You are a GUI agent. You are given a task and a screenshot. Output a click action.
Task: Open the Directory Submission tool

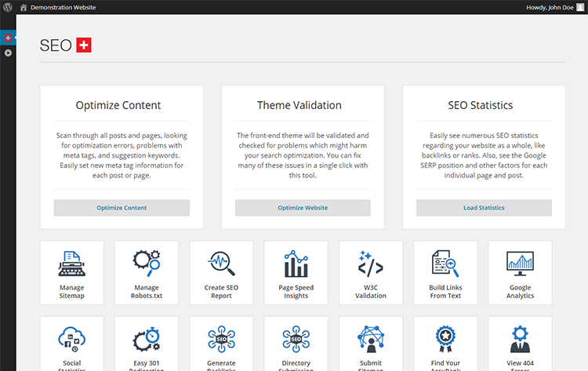click(x=296, y=344)
